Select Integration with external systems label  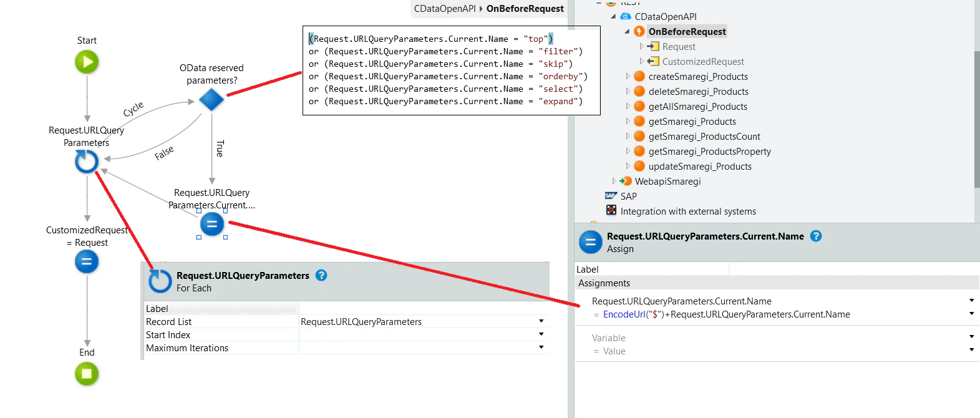tap(688, 211)
